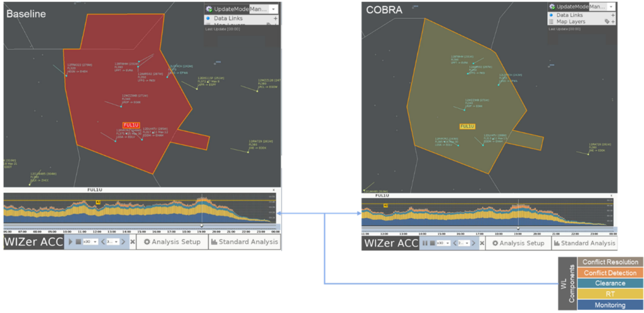Click the 42 threshold marker in COBRA chart
The width and height of the screenshot is (644, 313).
coord(386,206)
